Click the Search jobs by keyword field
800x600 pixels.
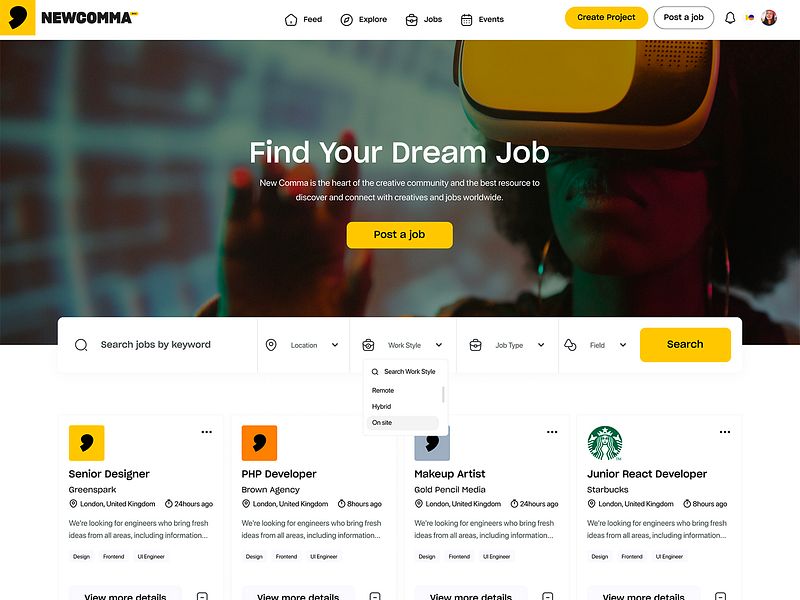[x=158, y=345]
